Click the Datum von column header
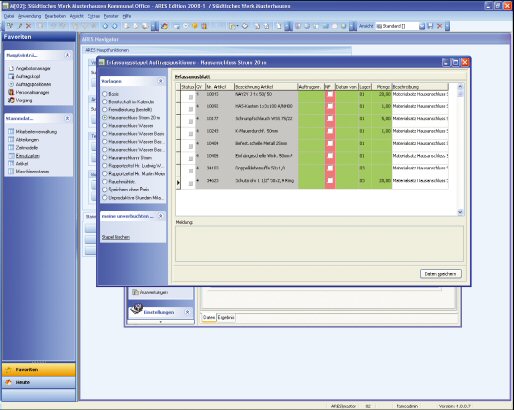514x410 pixels. tap(347, 87)
